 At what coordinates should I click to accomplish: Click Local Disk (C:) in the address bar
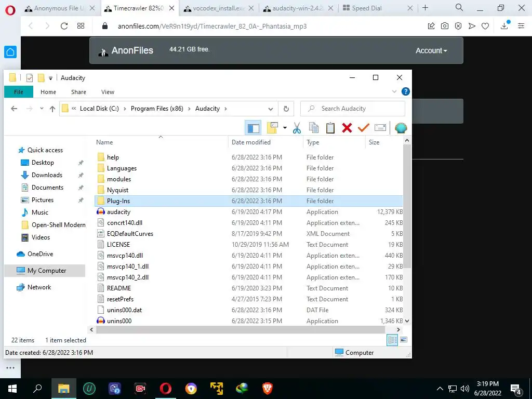[x=99, y=109]
